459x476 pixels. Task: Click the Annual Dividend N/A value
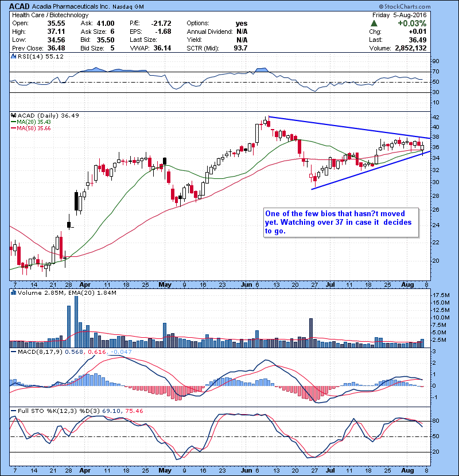click(242, 32)
